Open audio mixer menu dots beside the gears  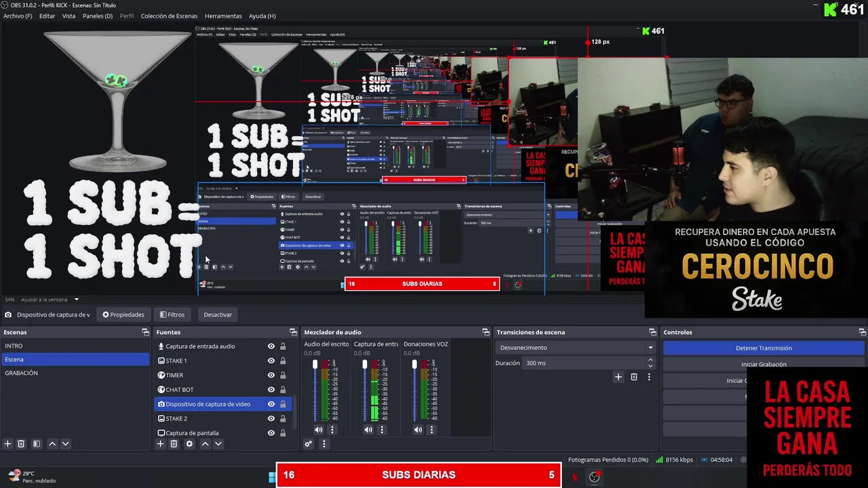(324, 444)
